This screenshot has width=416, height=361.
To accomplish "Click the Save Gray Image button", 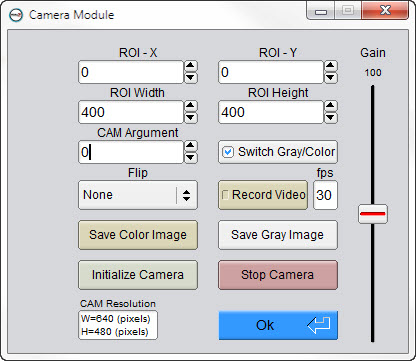I will [x=278, y=235].
